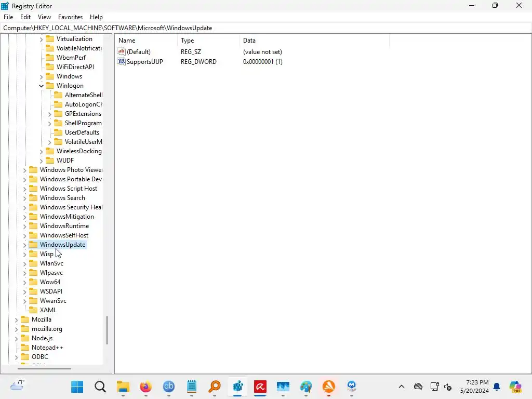This screenshot has width=532, height=399.
Task: Open the weather widget
Action: (x=17, y=385)
